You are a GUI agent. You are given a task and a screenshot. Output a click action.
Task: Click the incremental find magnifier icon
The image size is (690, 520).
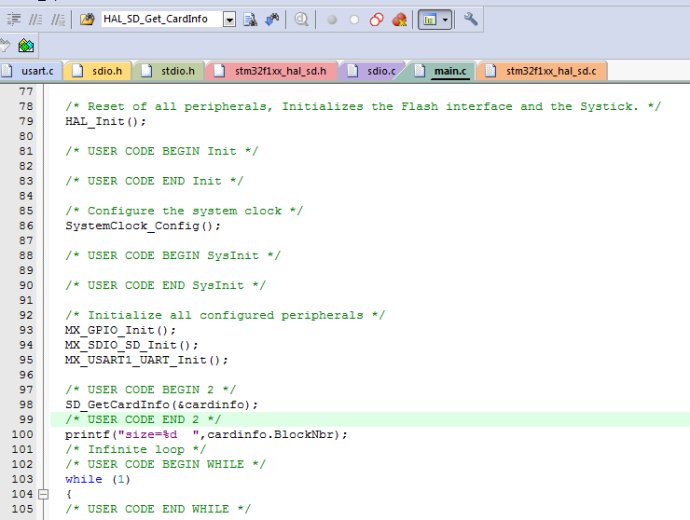301,19
